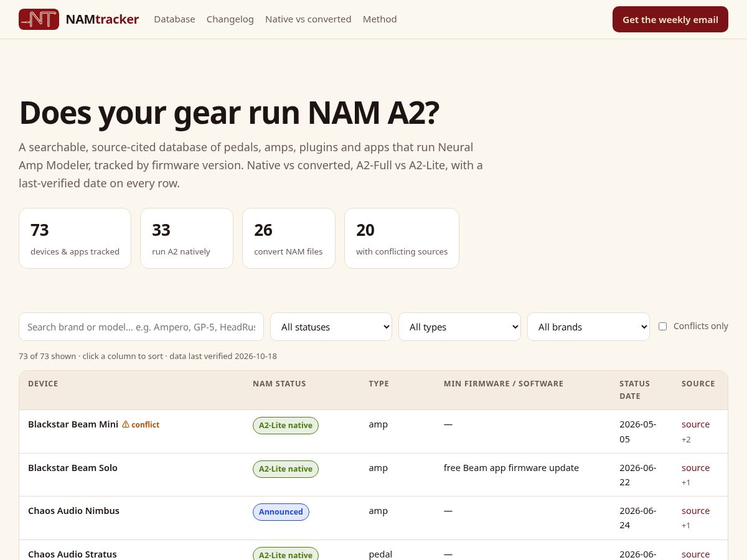Open source link for Blackstar Beam Solo
747x560 pixels.
click(695, 468)
